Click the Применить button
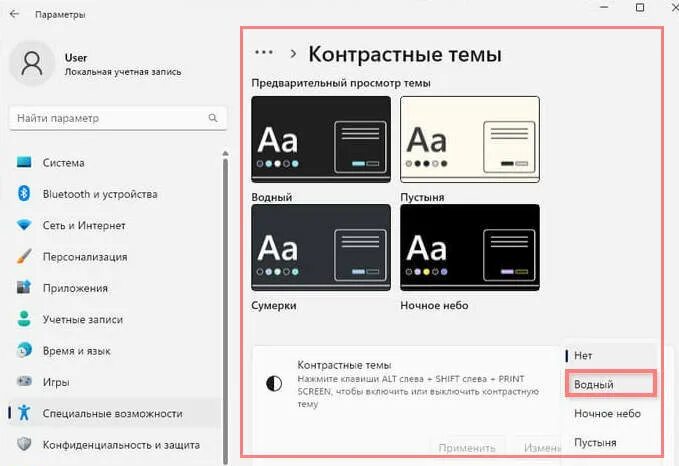679x466 pixels. pyautogui.click(x=467, y=448)
